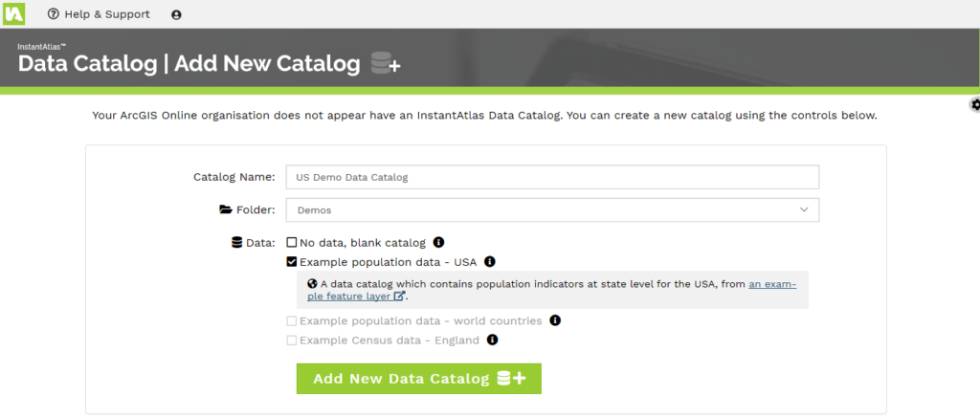Viewport: 980px width, 417px height.
Task: Click the Data label database icon
Action: (x=237, y=242)
